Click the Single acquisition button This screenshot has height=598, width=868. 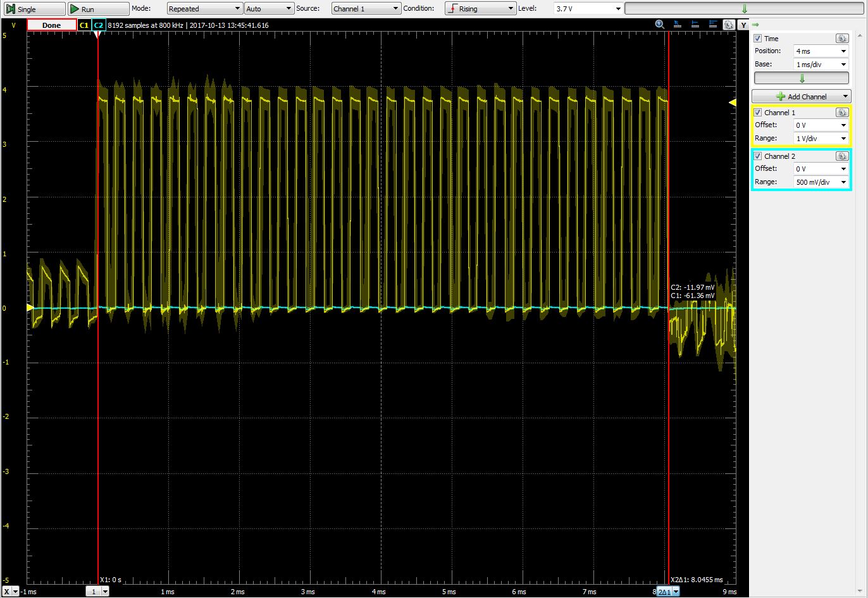point(34,9)
